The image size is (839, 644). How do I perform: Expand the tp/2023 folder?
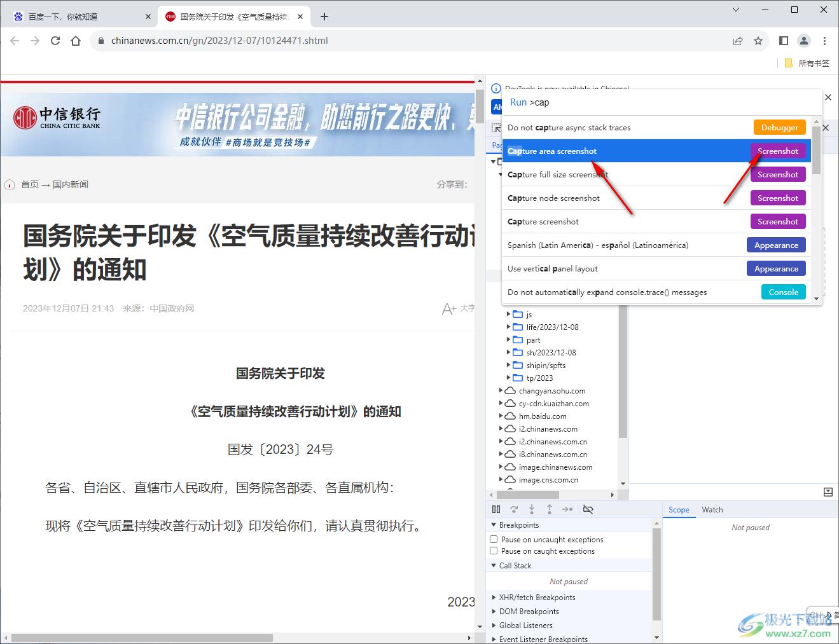[508, 378]
